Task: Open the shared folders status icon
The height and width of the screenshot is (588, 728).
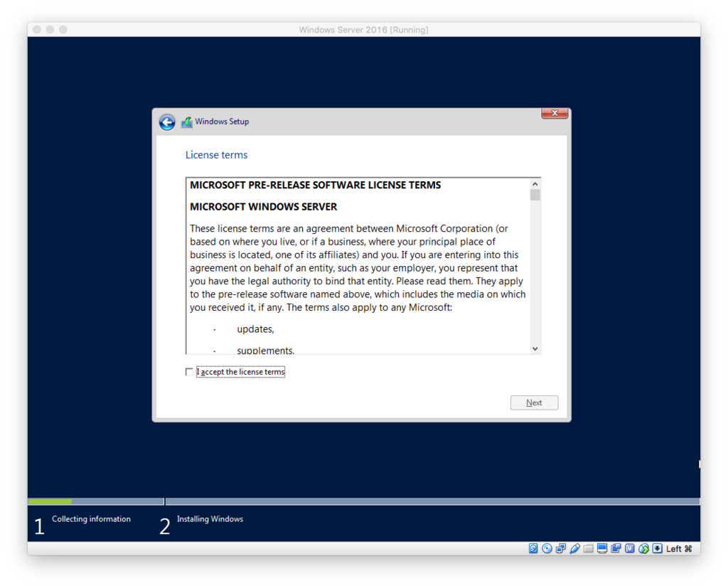Action: coord(588,548)
